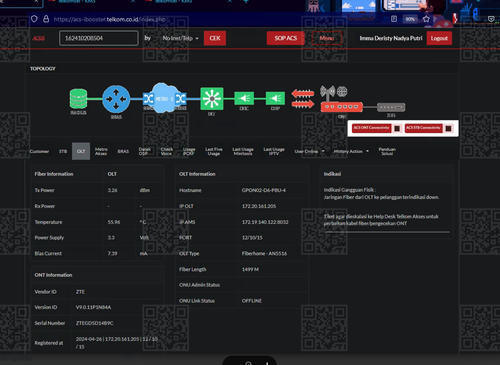Select the red ONT modem icon
This screenshot has height=365, width=500.
click(342, 107)
